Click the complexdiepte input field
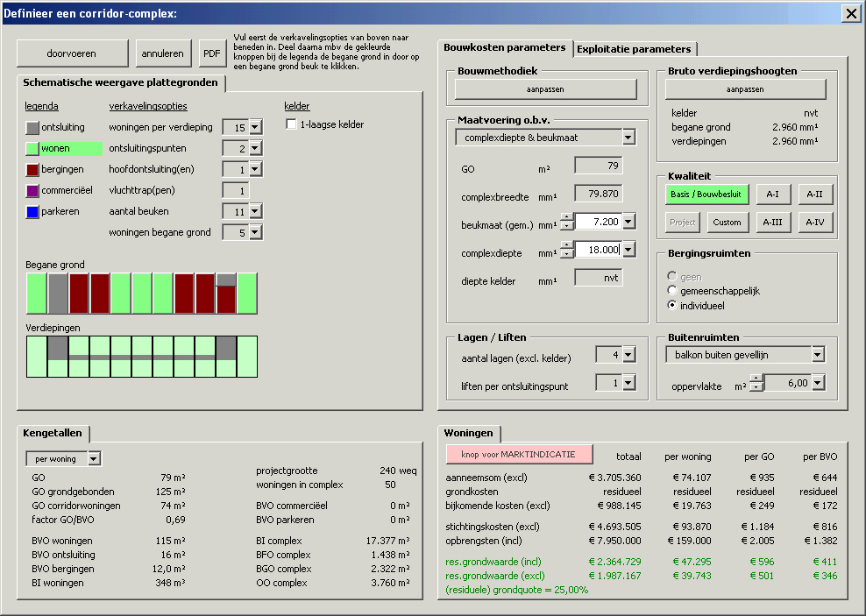866x616 pixels. tap(598, 250)
